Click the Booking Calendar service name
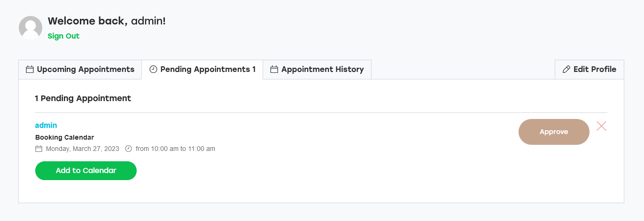This screenshot has width=644, height=221. [65, 138]
